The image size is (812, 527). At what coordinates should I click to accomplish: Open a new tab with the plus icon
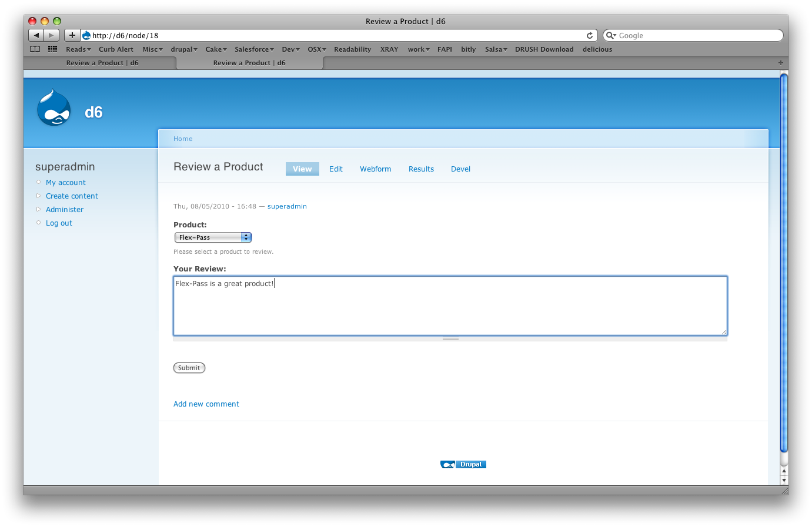tap(72, 35)
